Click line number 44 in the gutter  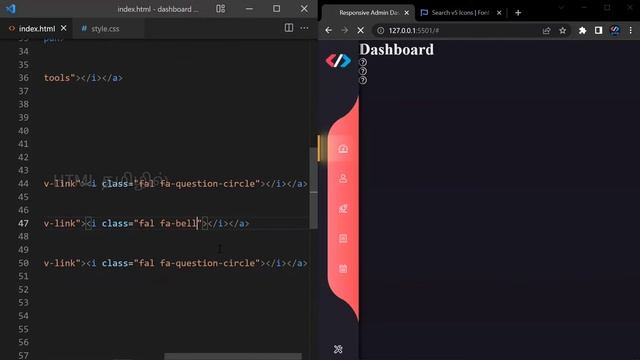point(23,184)
